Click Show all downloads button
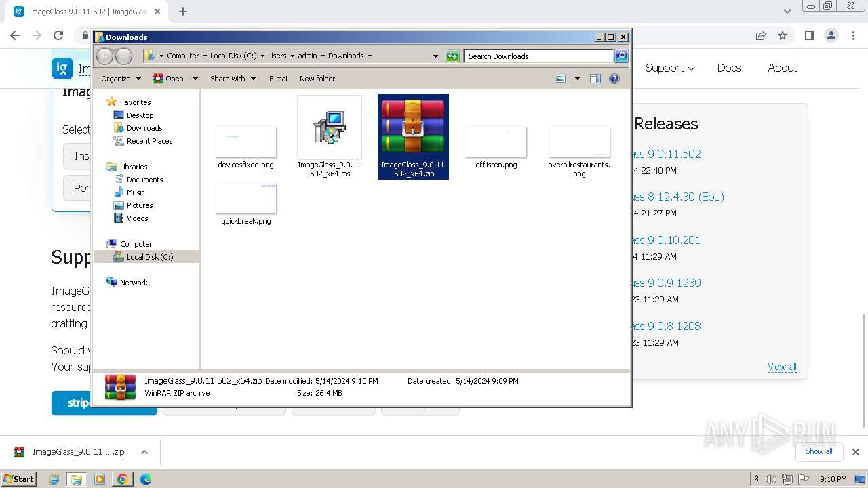The image size is (868, 488). pyautogui.click(x=818, y=451)
